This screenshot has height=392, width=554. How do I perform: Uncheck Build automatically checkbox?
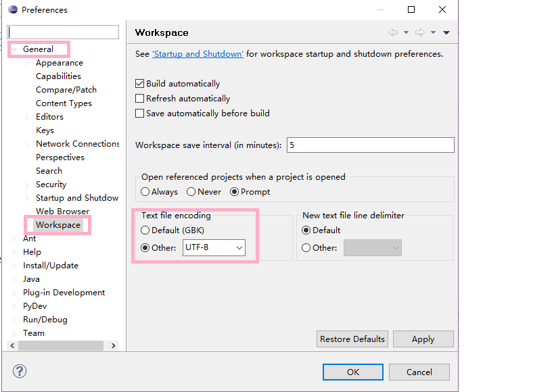(x=140, y=84)
